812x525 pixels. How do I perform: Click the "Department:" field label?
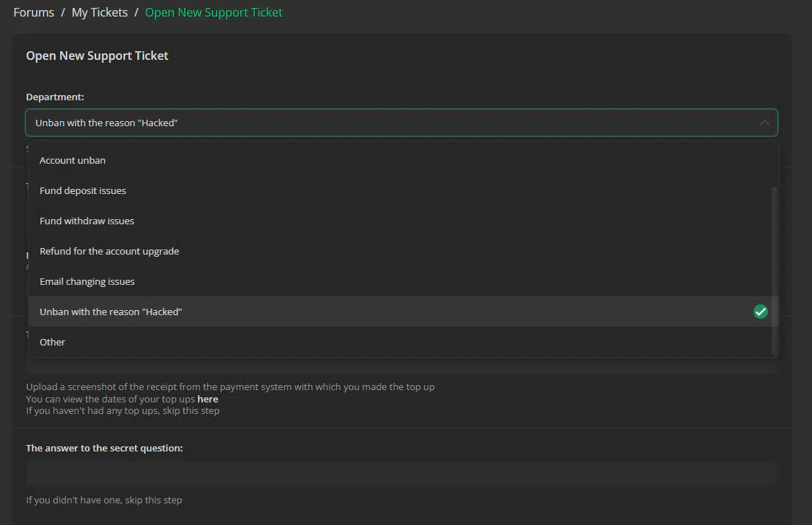click(x=55, y=97)
